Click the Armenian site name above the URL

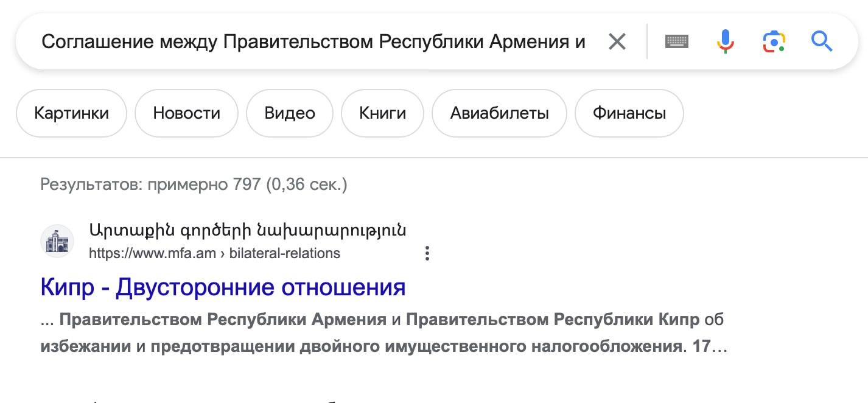tap(248, 231)
